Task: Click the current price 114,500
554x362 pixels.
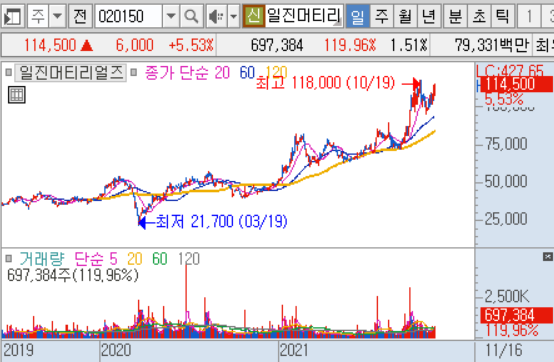Action: click(50, 45)
